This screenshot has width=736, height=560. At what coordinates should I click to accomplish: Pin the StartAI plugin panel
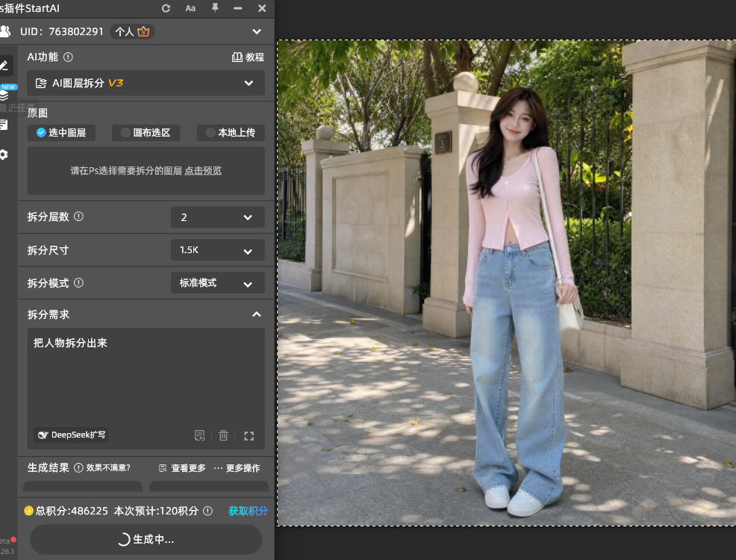(215, 8)
